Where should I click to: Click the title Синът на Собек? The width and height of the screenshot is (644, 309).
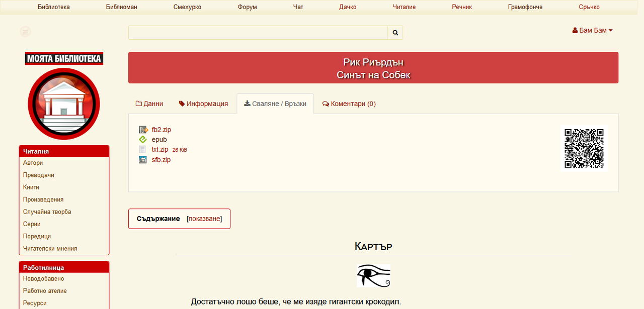click(373, 75)
